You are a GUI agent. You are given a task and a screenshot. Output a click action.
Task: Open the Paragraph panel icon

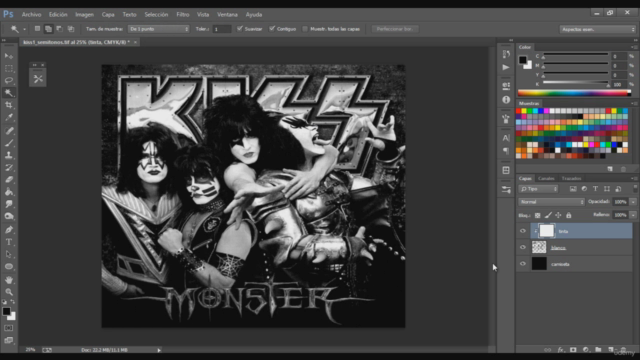[506, 151]
